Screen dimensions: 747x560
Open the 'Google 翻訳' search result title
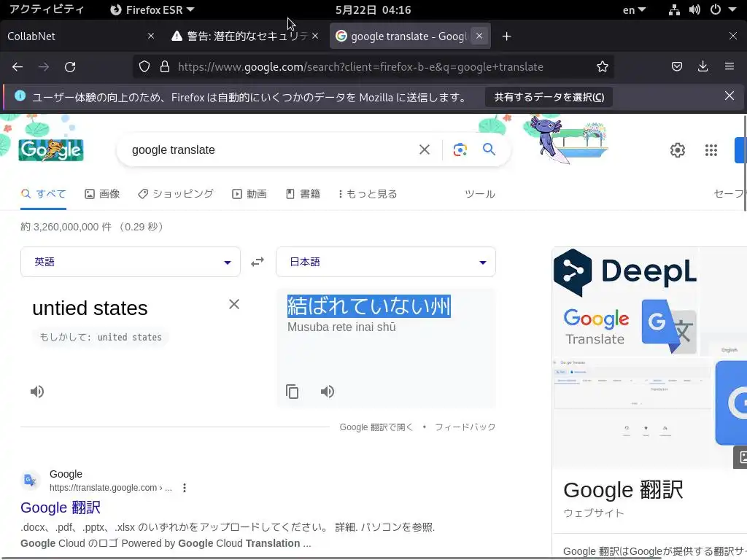tap(61, 507)
